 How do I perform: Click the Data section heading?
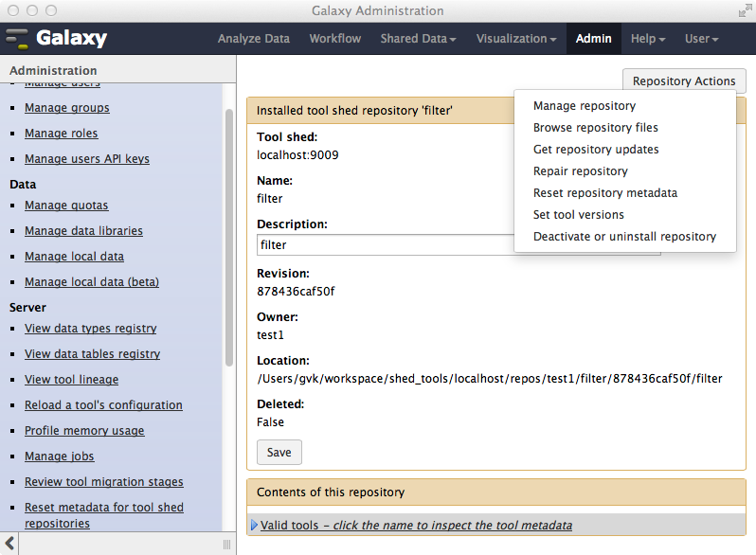click(x=23, y=184)
